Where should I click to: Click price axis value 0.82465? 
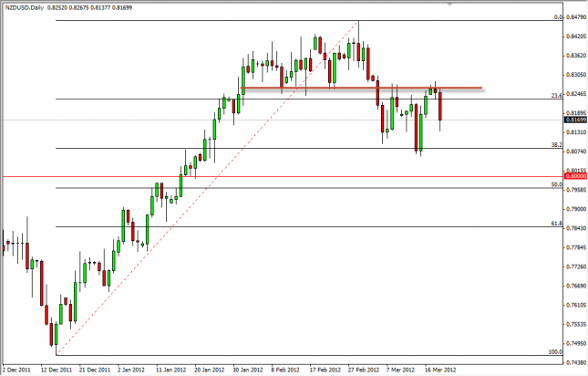576,94
